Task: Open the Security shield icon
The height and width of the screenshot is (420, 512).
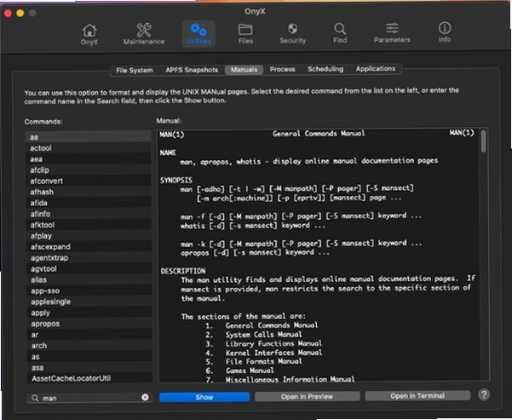Action: point(292,33)
